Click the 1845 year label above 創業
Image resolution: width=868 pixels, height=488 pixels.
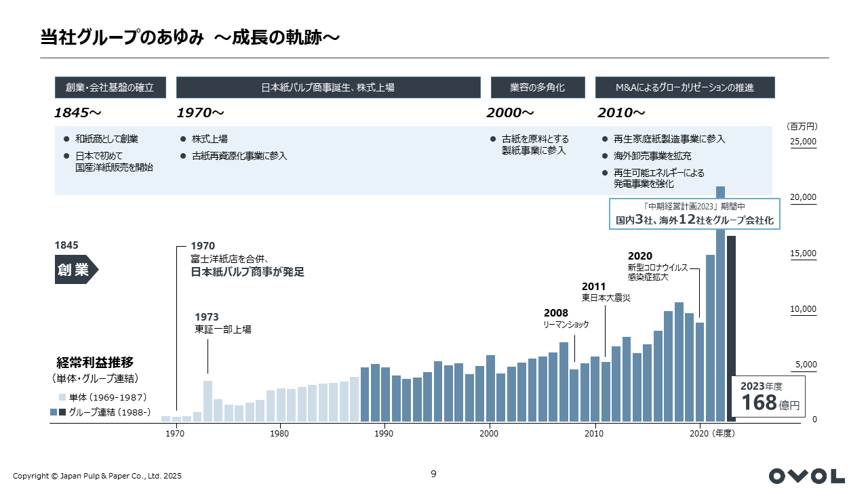pos(66,245)
